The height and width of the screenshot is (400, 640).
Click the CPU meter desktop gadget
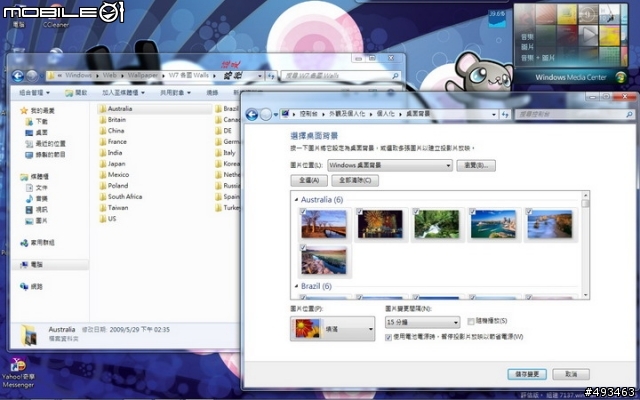497,19
